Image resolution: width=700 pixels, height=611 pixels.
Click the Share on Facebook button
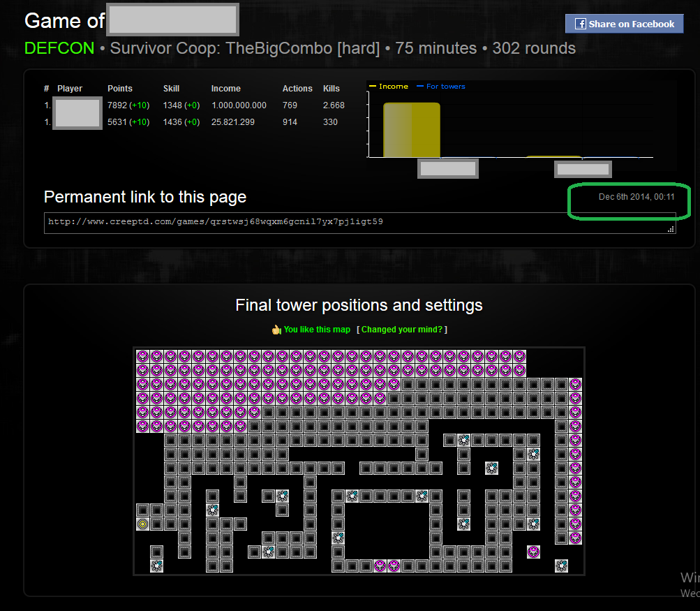624,24
